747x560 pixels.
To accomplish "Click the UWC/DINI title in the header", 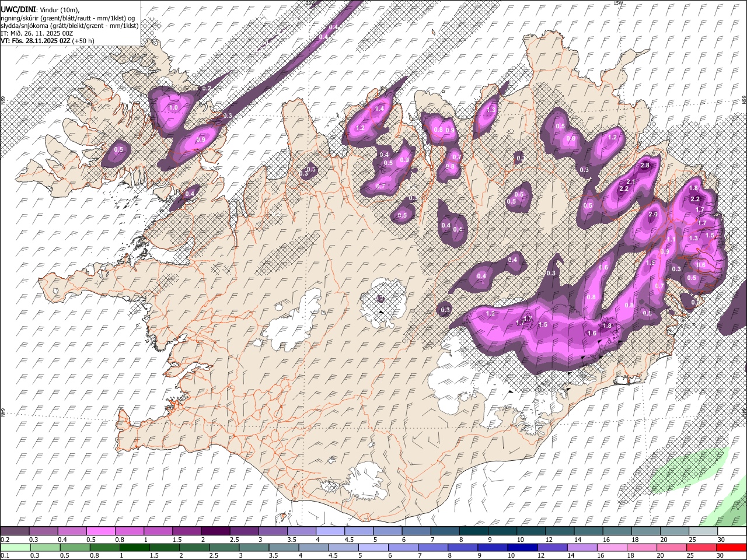I will tap(18, 10).
